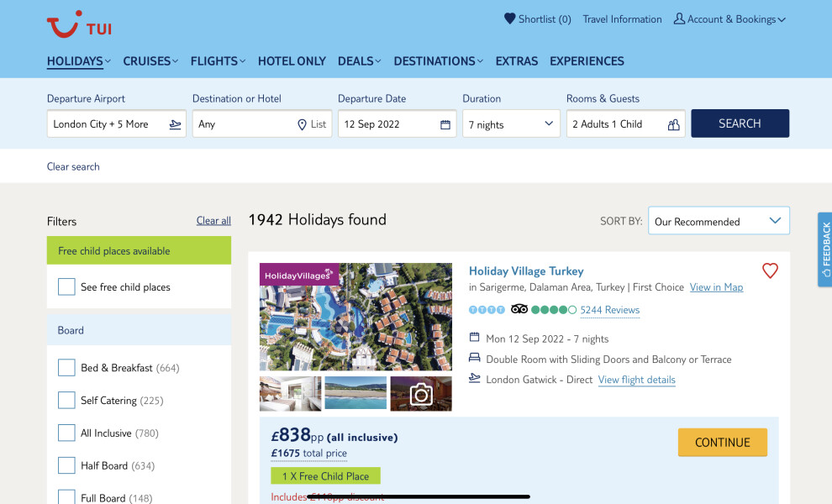This screenshot has height=504, width=832.
Task: Expand the Cruises menu
Action: click(x=150, y=61)
